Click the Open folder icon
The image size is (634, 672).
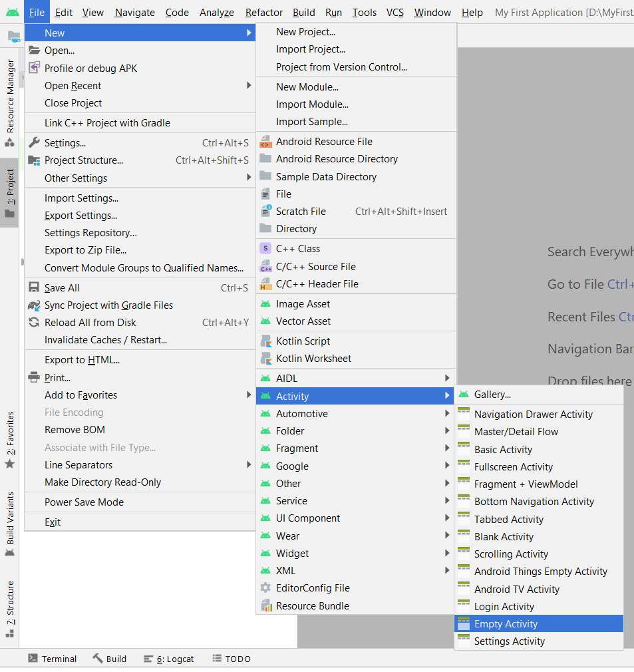(35, 50)
